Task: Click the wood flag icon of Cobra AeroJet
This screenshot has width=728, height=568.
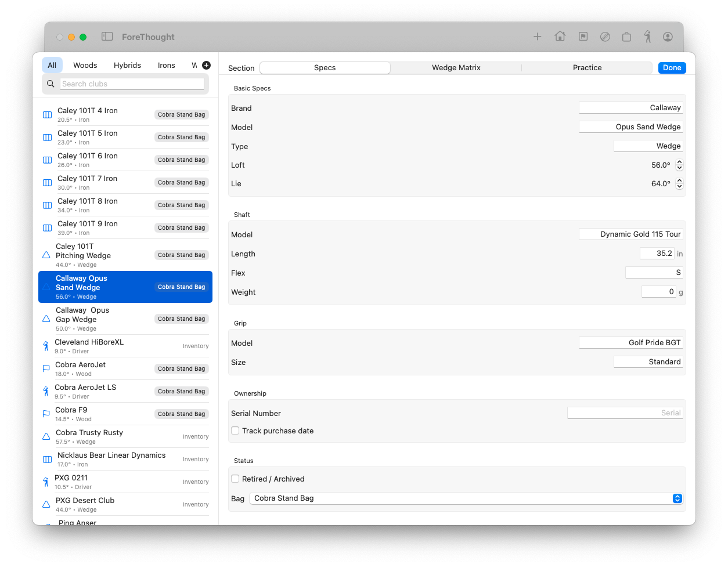Action: click(46, 369)
